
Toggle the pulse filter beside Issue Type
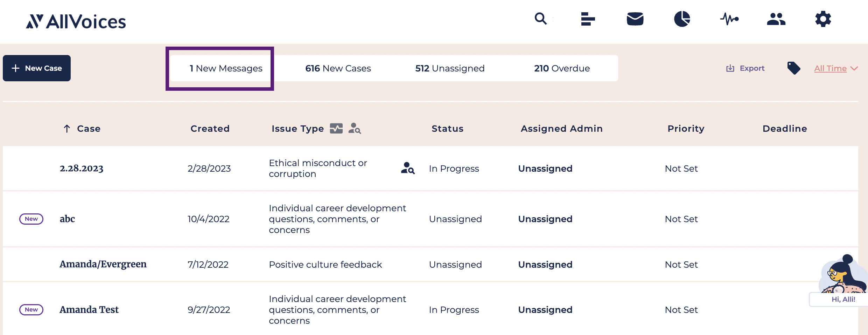tap(336, 129)
